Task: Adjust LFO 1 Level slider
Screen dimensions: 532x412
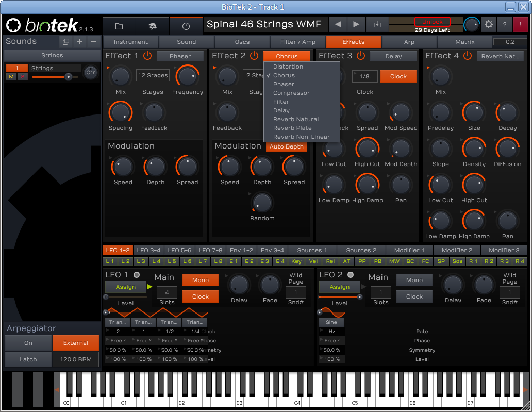Action: pos(126,297)
